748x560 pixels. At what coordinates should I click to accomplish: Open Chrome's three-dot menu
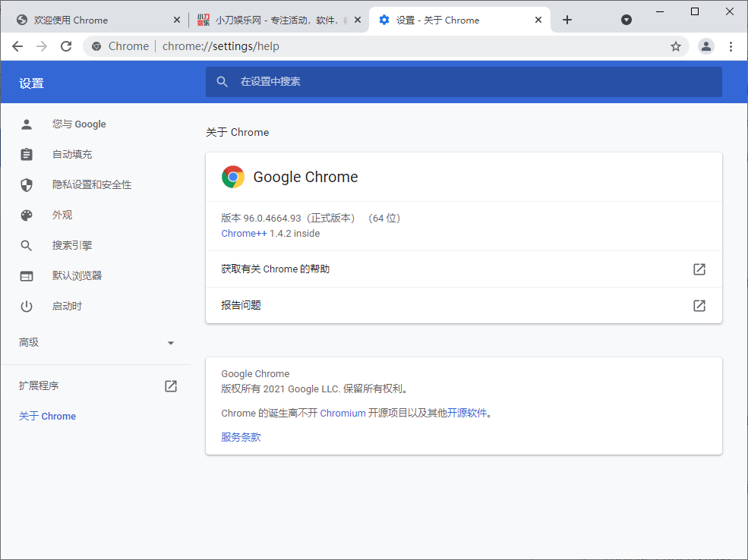731,46
